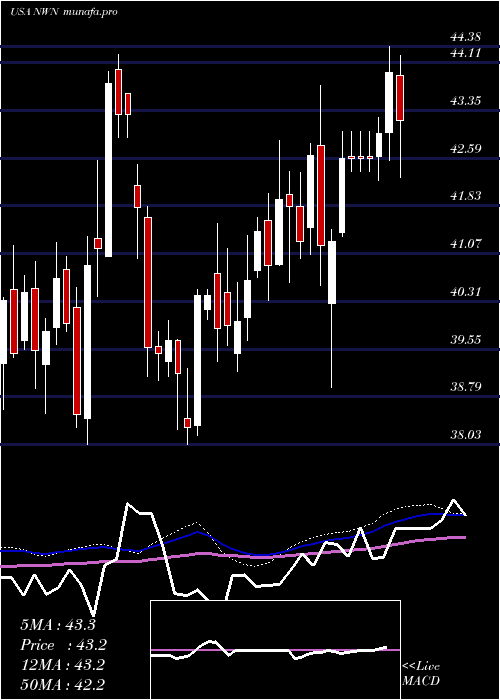Screen dimensions: 500x700
Task: Click the 50MA : 42.2 readout
Action: click(62, 684)
